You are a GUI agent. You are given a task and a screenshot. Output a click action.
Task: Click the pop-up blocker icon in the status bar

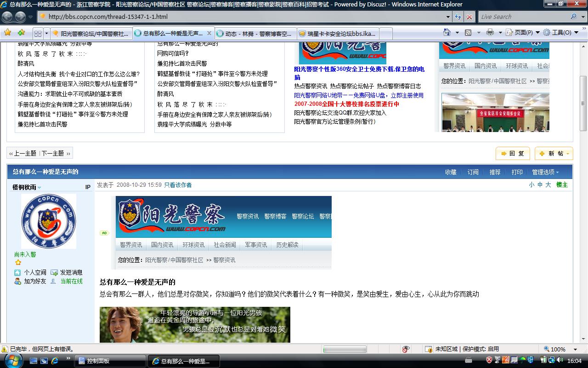click(x=406, y=349)
